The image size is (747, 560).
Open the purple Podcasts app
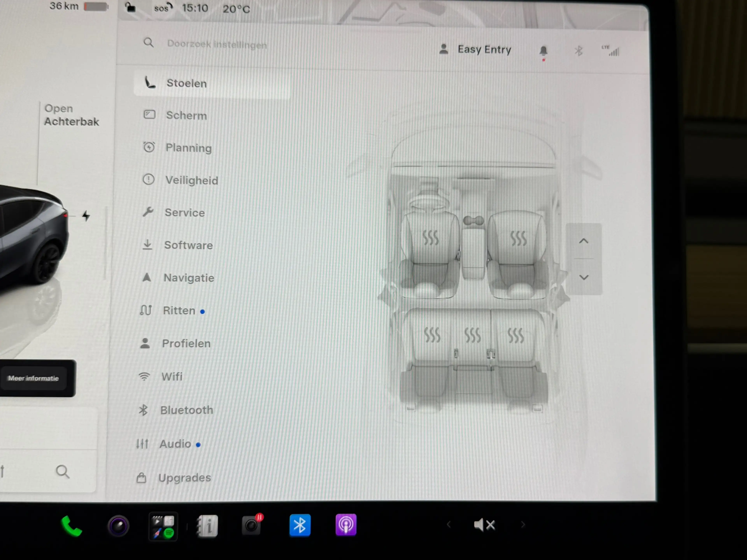(346, 525)
